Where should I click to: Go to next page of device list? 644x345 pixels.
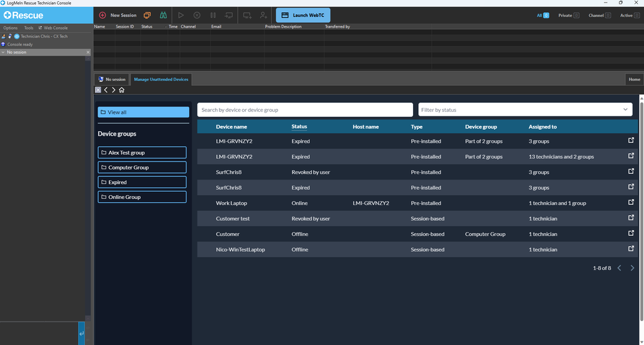(x=632, y=267)
